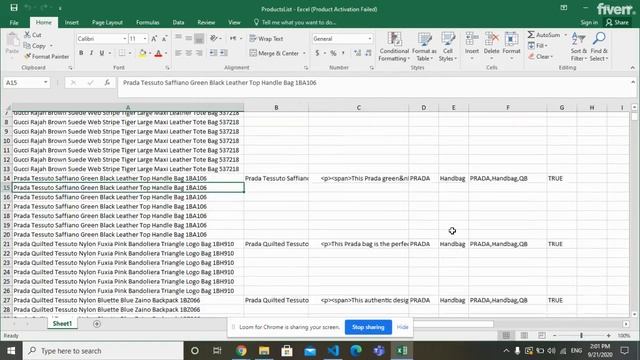Open Chrome from the taskbar
640x360 pixels.
[241, 351]
